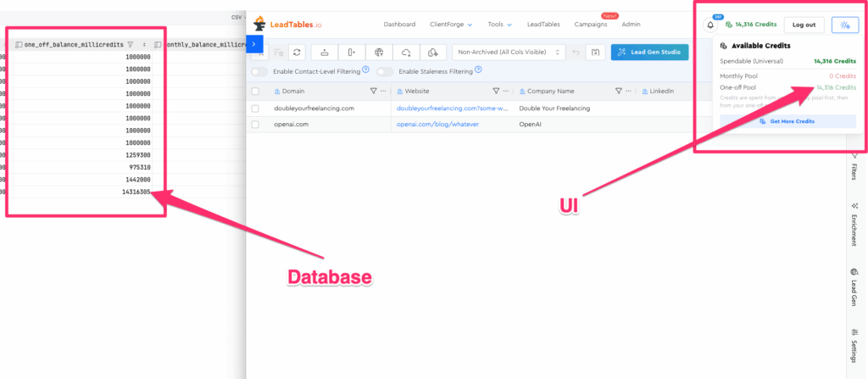Open the Campaigns menu item
Screen dimensions: 868x379
click(x=590, y=25)
